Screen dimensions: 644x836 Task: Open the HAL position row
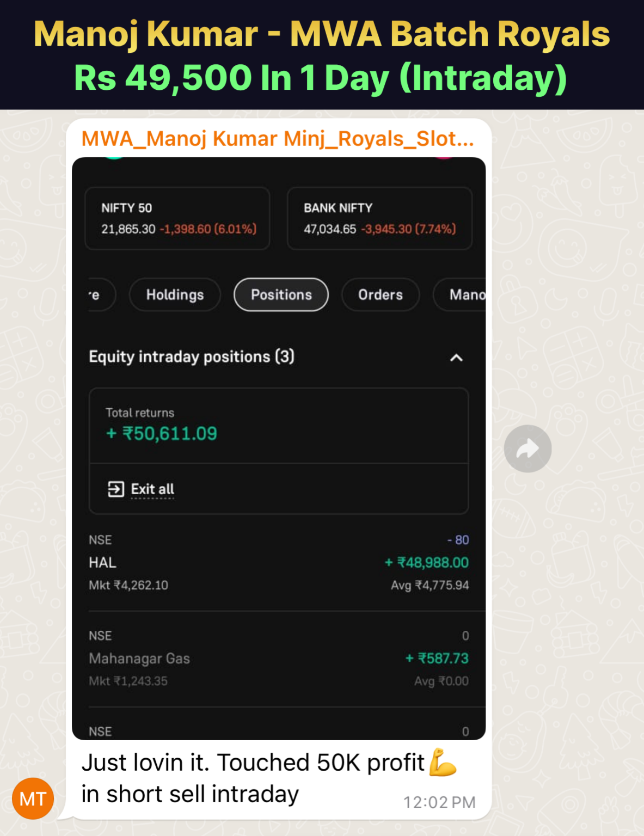(278, 563)
